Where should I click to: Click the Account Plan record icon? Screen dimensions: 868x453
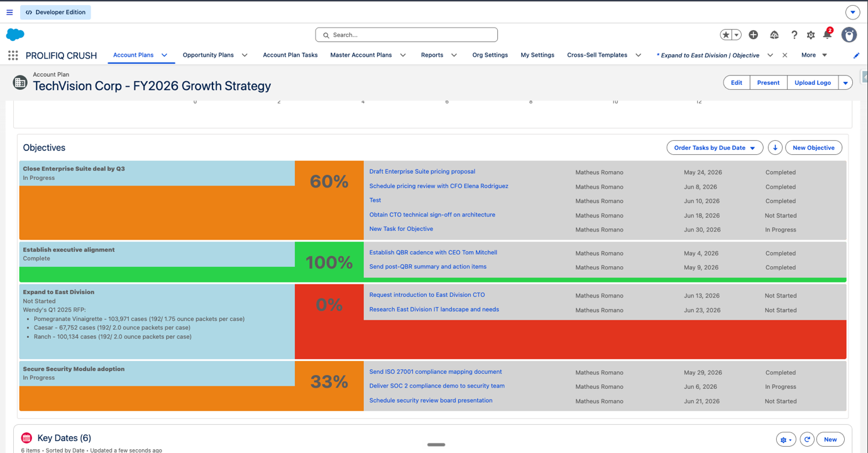click(20, 82)
